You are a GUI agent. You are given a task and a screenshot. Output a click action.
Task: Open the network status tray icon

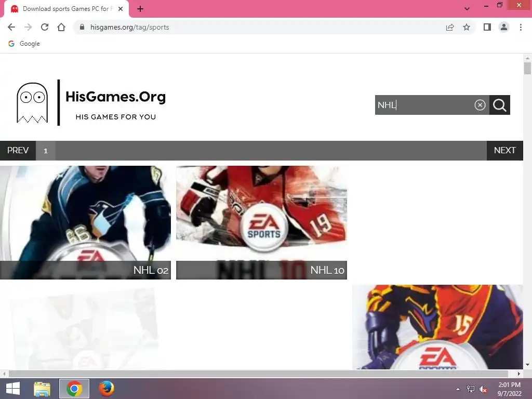471,389
